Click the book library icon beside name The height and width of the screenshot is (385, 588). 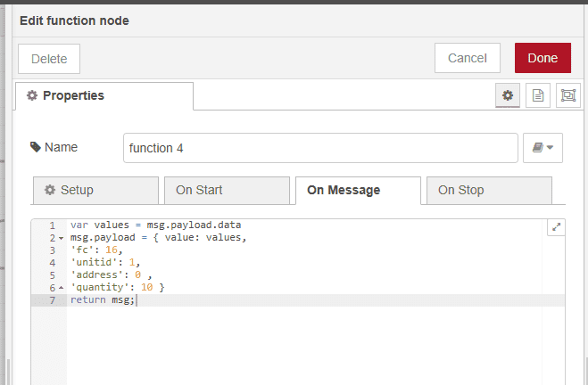[538, 148]
